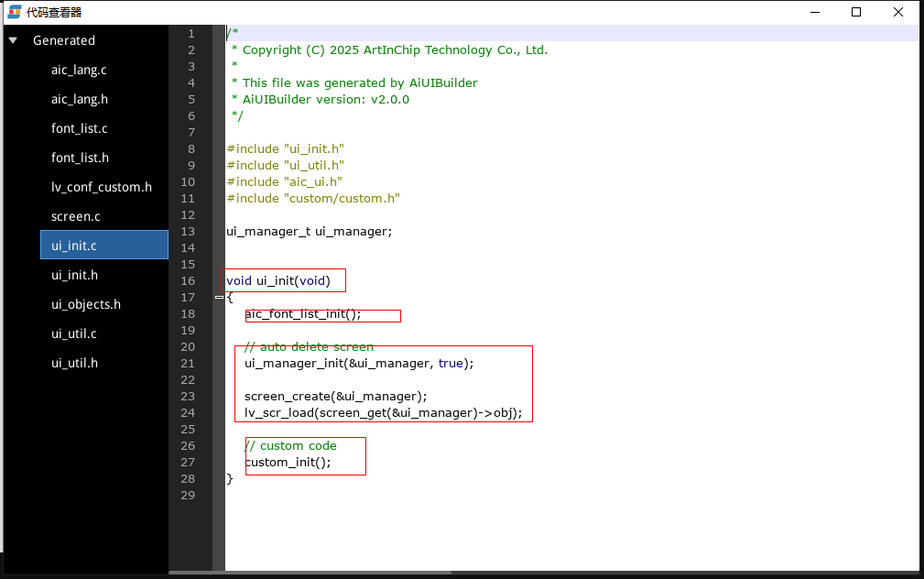Click '#include "ui_util.h"' line
This screenshot has height=579, width=924.
(x=285, y=166)
